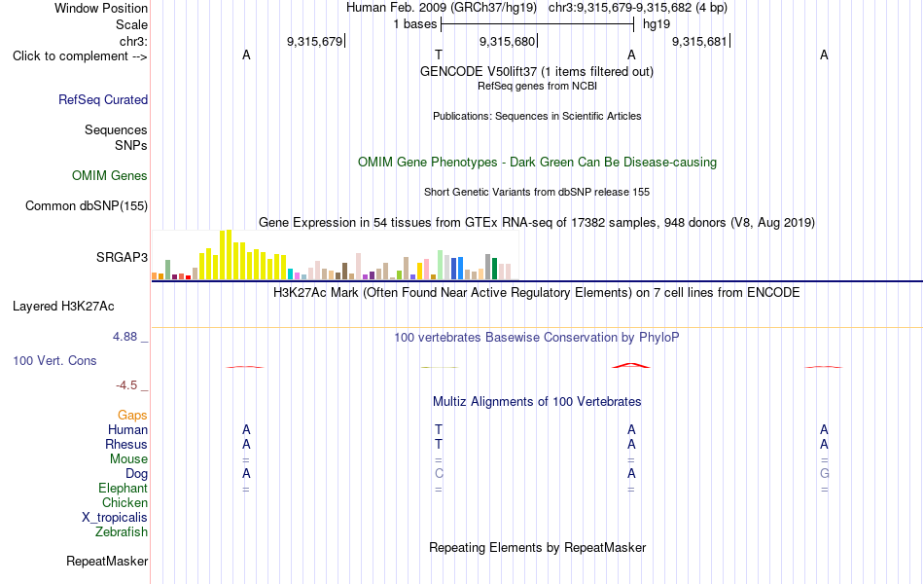Viewport: 924px width, 584px height.
Task: Click the RefSeq Curated track label
Action: pos(103,99)
